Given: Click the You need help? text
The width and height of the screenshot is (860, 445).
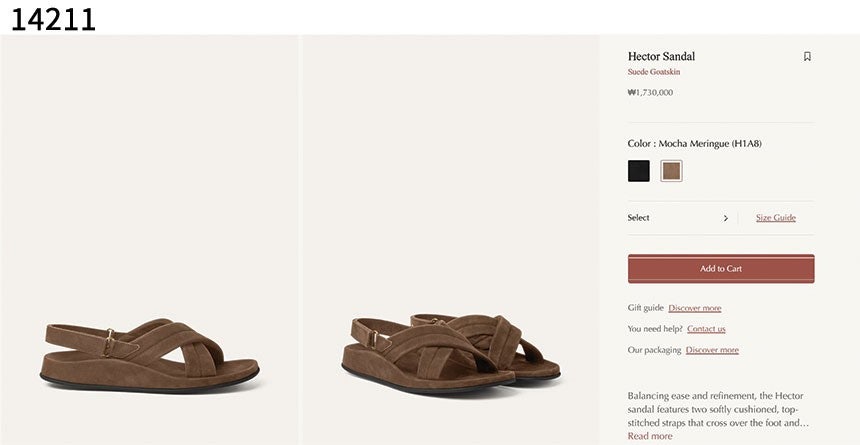Looking at the screenshot, I should click(x=655, y=329).
